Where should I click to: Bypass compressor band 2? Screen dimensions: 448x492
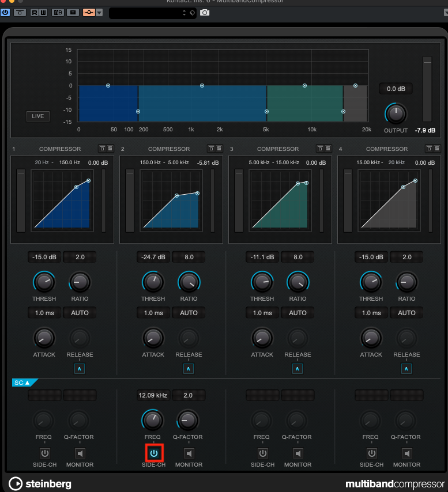211,149
